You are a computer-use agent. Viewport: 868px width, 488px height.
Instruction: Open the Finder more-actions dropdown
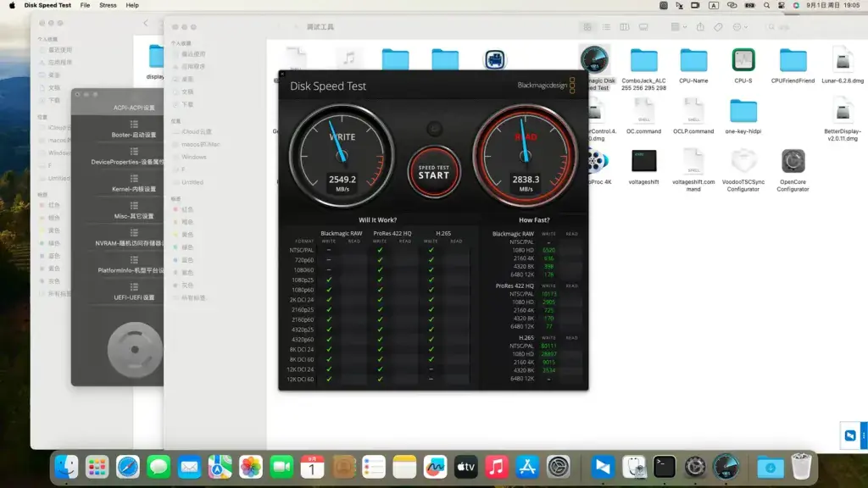coord(739,26)
